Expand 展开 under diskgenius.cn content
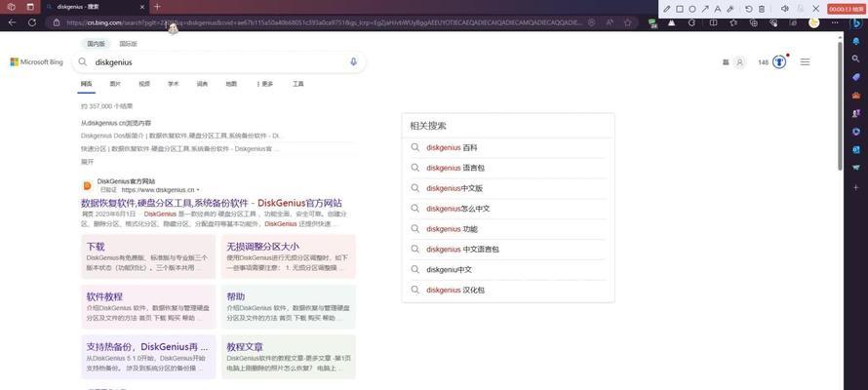The height and width of the screenshot is (390, 868). (87, 162)
